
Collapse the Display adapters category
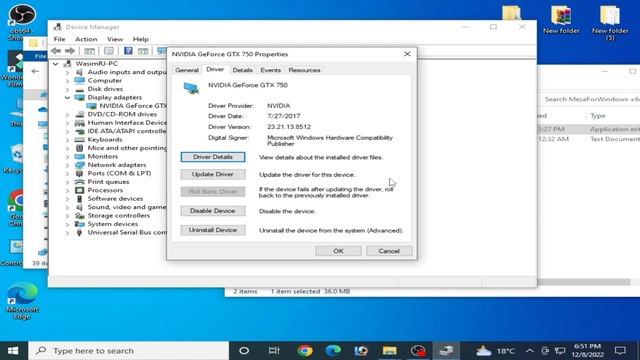67,98
